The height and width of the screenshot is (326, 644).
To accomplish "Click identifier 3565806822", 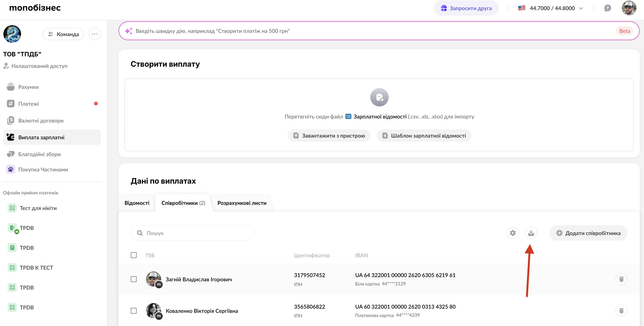I will point(310,307).
